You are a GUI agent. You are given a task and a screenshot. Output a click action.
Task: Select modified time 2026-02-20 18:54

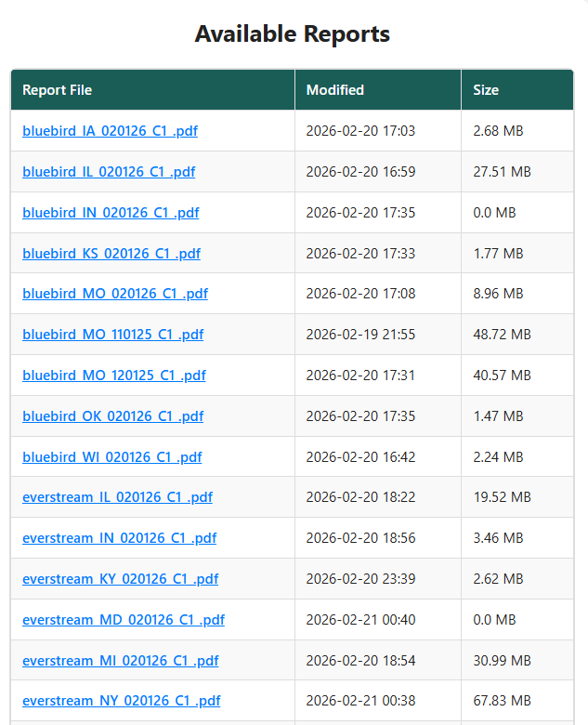[360, 661]
